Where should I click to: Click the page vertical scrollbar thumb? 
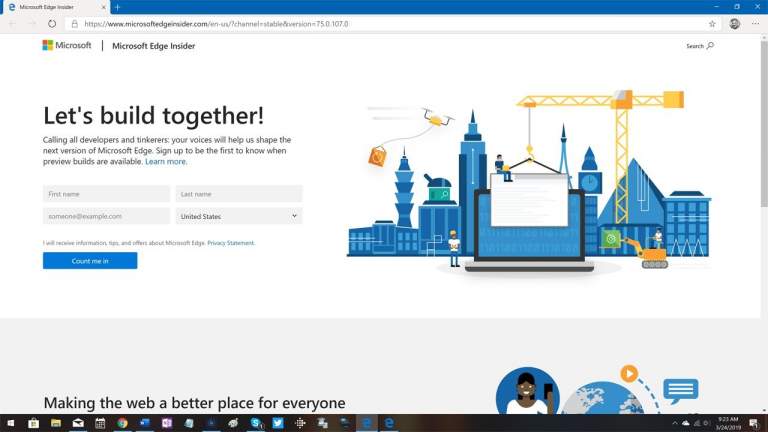(764, 123)
